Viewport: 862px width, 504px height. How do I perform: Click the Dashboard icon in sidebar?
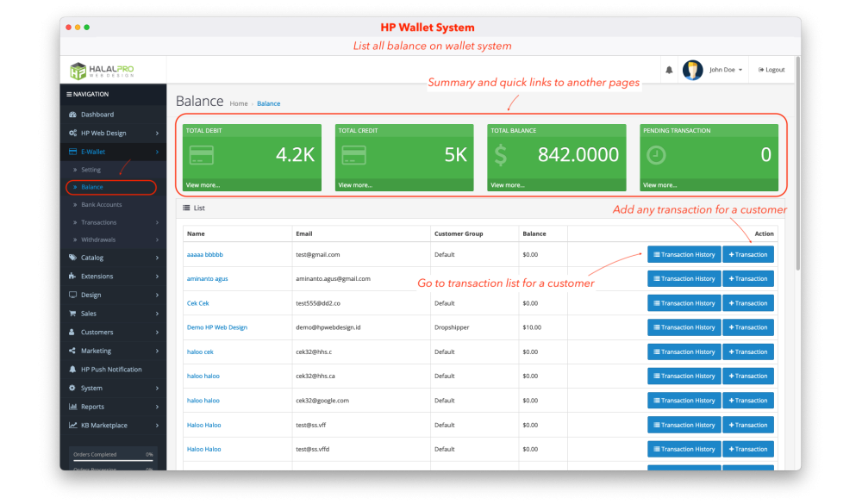(x=72, y=115)
